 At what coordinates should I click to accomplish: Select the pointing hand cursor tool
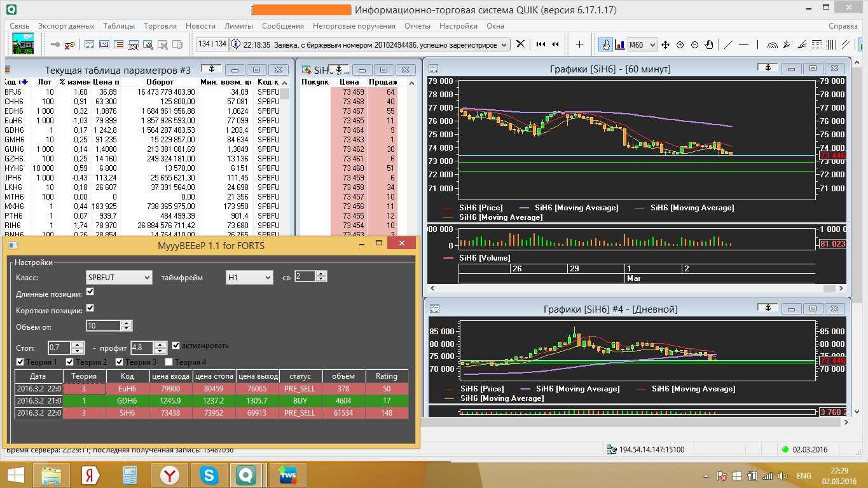tap(605, 44)
